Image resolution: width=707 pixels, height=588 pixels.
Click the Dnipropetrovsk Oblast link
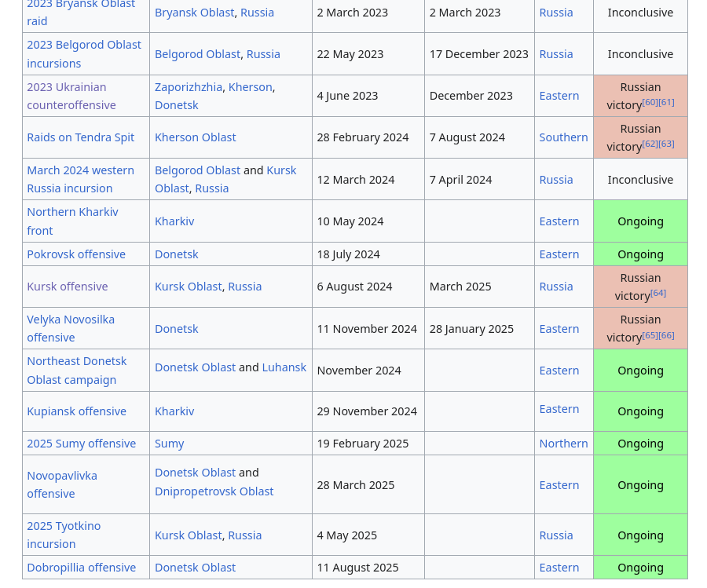[214, 491]
